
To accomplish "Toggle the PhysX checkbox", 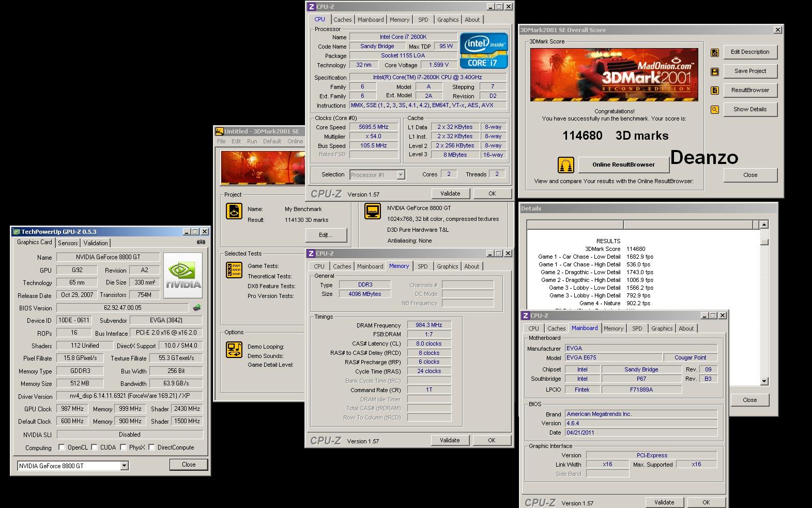I will click(123, 447).
